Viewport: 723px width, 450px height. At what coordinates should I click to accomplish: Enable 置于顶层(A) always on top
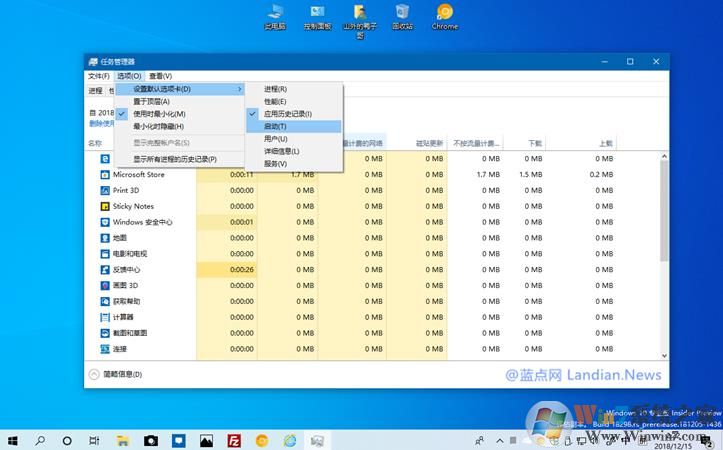[151, 101]
